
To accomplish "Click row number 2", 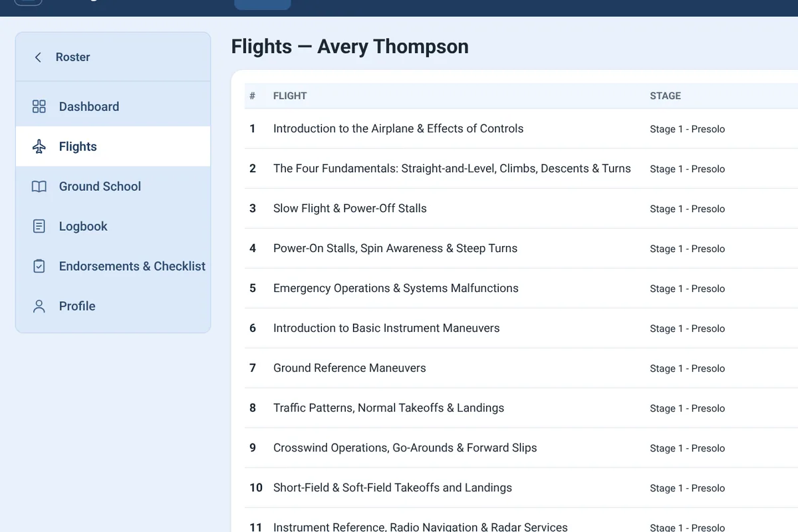I will click(253, 168).
